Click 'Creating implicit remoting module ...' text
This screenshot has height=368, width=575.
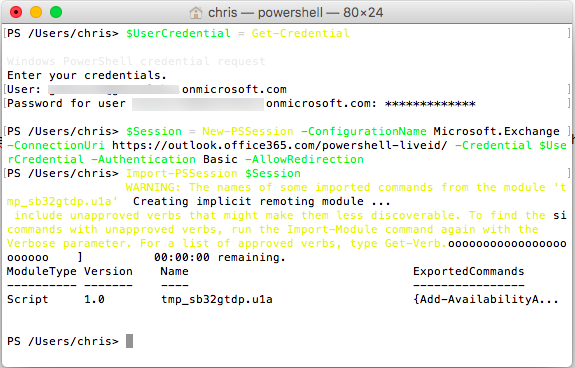click(x=262, y=201)
